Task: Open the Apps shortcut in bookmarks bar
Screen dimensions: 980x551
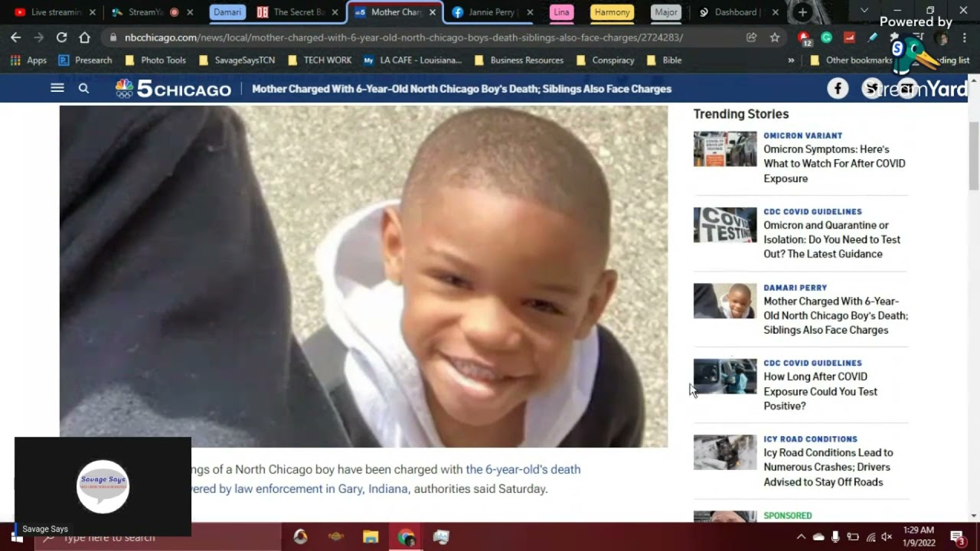Action: (28, 60)
